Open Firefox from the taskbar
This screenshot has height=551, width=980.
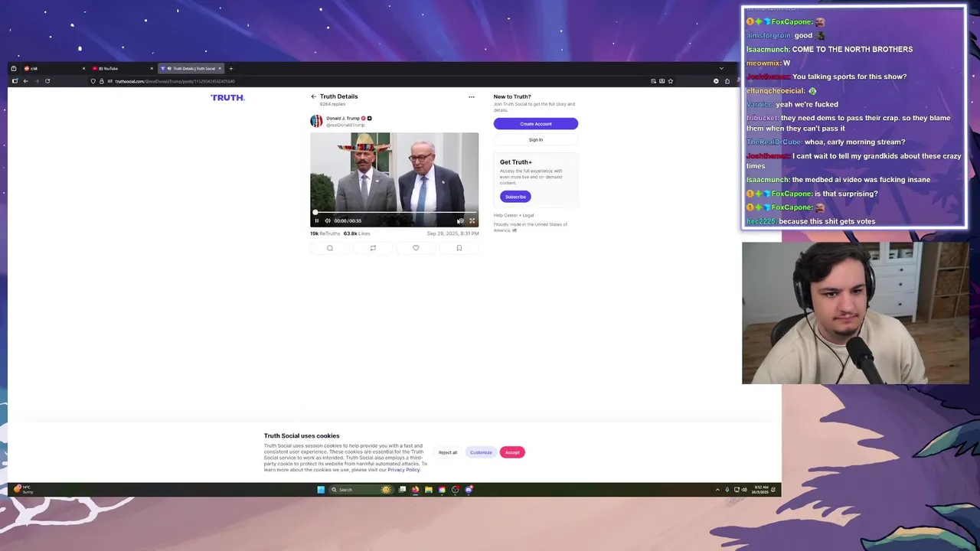coord(415,490)
